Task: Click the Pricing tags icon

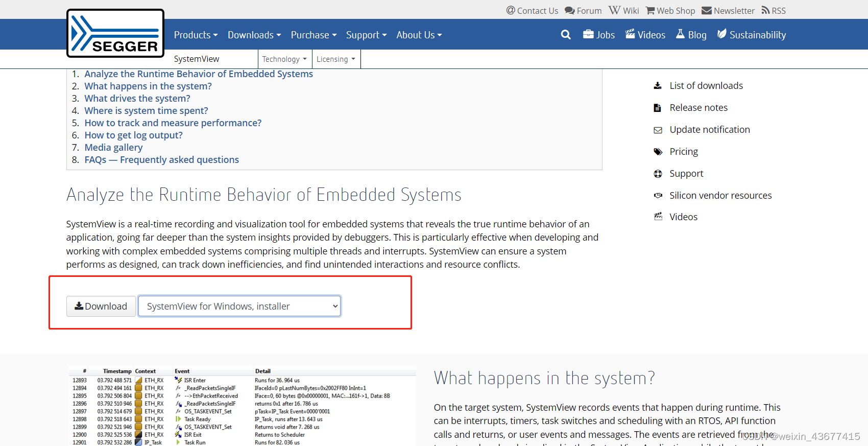Action: coord(658,152)
